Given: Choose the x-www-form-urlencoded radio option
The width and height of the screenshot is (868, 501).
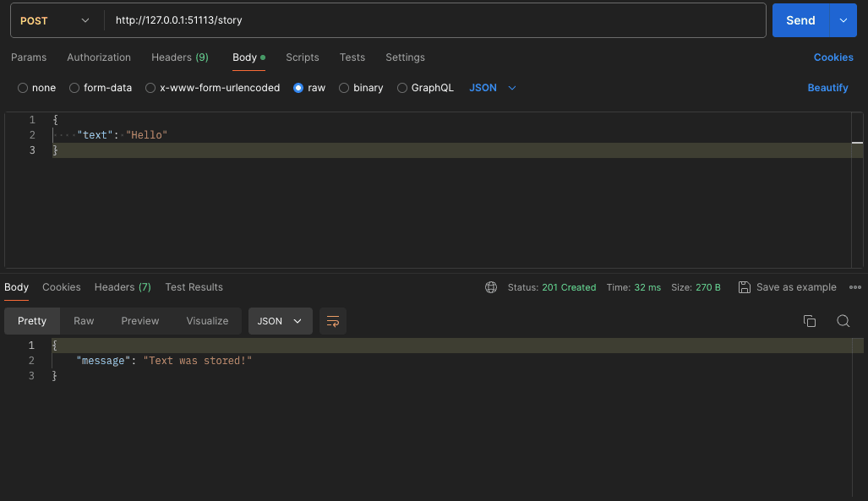Looking at the screenshot, I should (x=150, y=88).
